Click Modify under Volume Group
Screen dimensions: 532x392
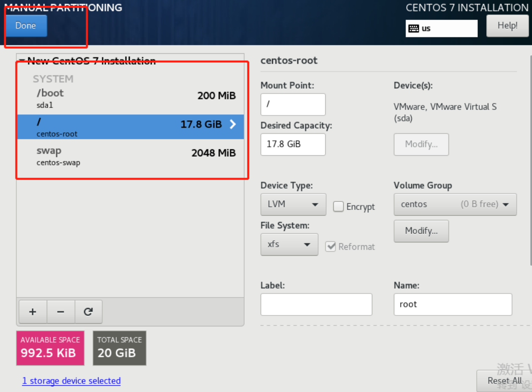[421, 231]
